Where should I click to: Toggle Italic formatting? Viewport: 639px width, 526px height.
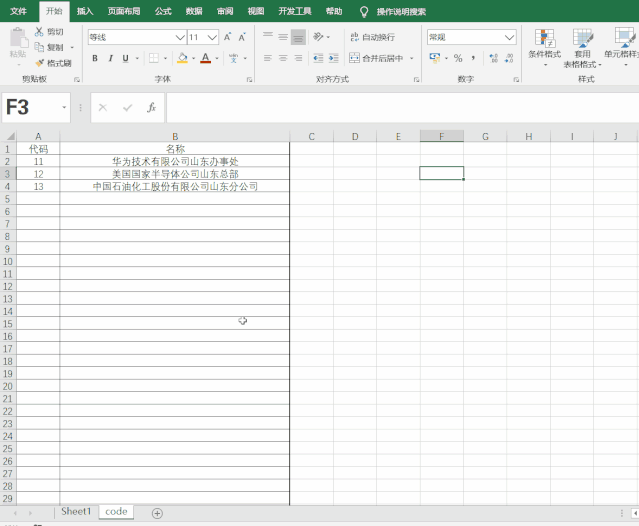(x=110, y=58)
